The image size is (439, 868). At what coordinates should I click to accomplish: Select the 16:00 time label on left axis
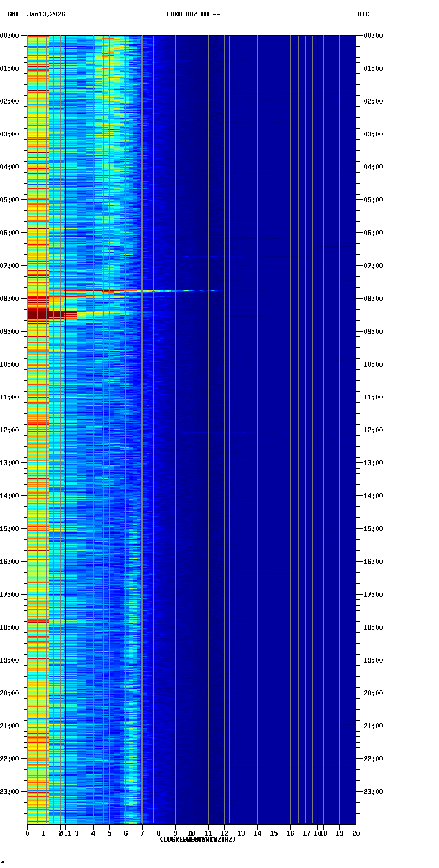pos(10,562)
